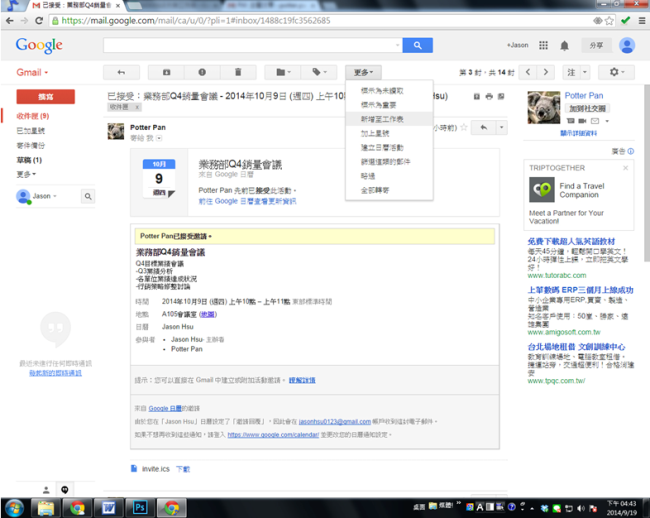650x518 pixels.
Task: Click the red compose button
Action: coord(46,97)
